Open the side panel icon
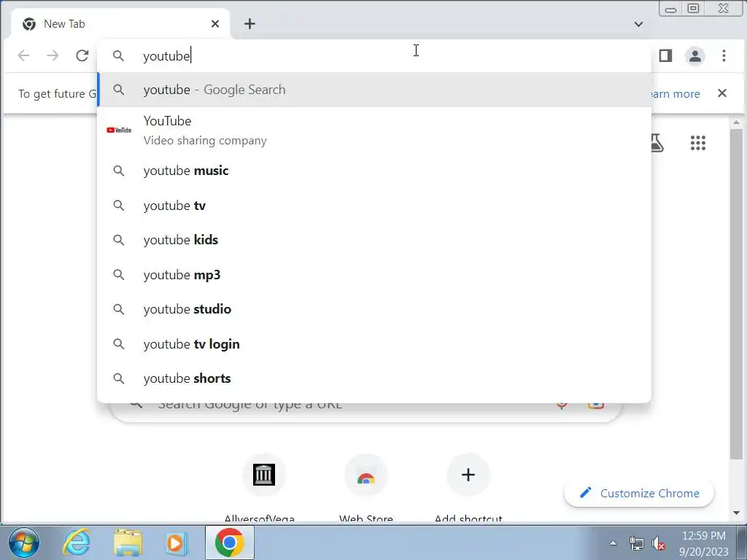 [x=665, y=55]
